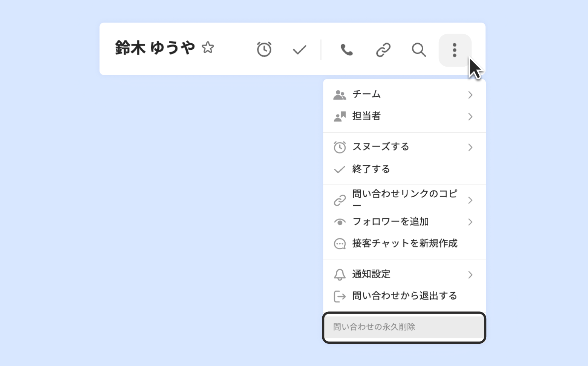Open フォロワーを追加 menu item
Viewport: 588px width, 366px height.
tap(390, 222)
